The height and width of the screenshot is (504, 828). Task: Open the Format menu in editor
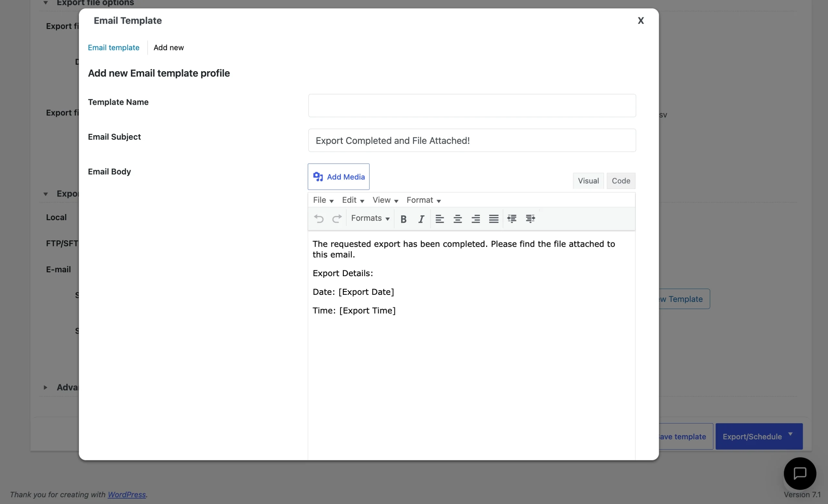[x=423, y=200]
